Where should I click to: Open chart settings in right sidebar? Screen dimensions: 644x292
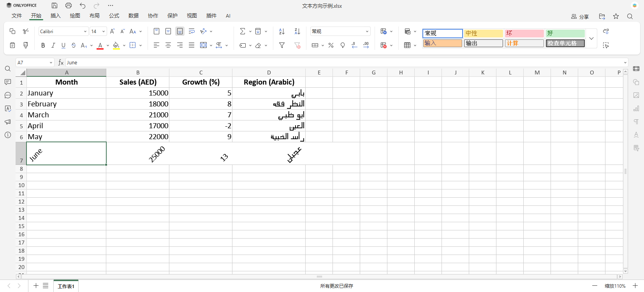click(636, 108)
